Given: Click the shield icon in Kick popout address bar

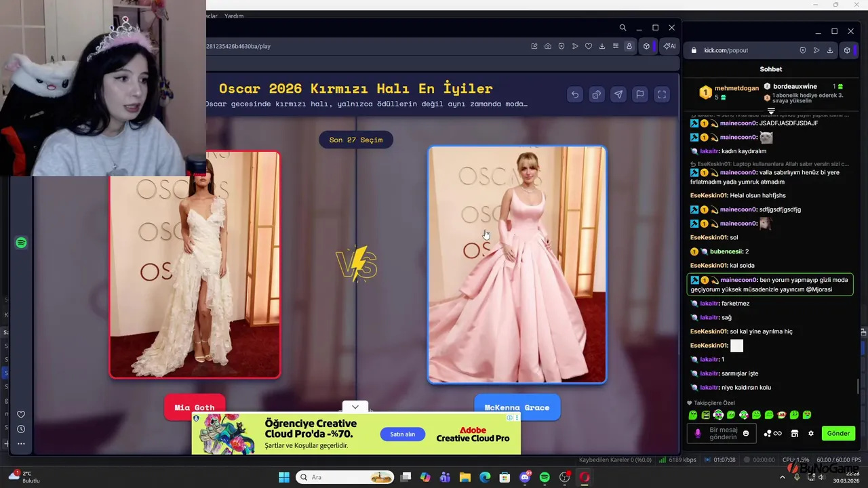Looking at the screenshot, I should tap(803, 50).
